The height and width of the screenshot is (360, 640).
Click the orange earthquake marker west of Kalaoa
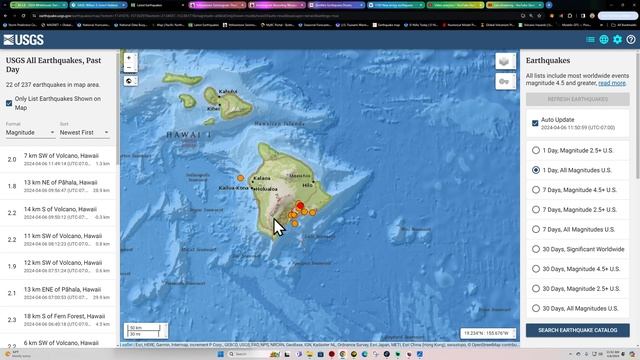(x=240, y=178)
